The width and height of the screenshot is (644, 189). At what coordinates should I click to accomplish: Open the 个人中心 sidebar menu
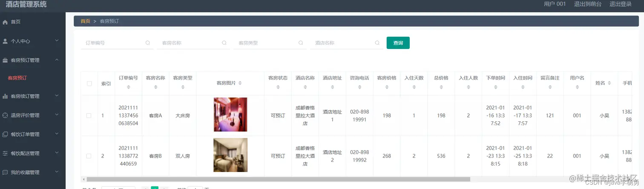[x=33, y=41]
